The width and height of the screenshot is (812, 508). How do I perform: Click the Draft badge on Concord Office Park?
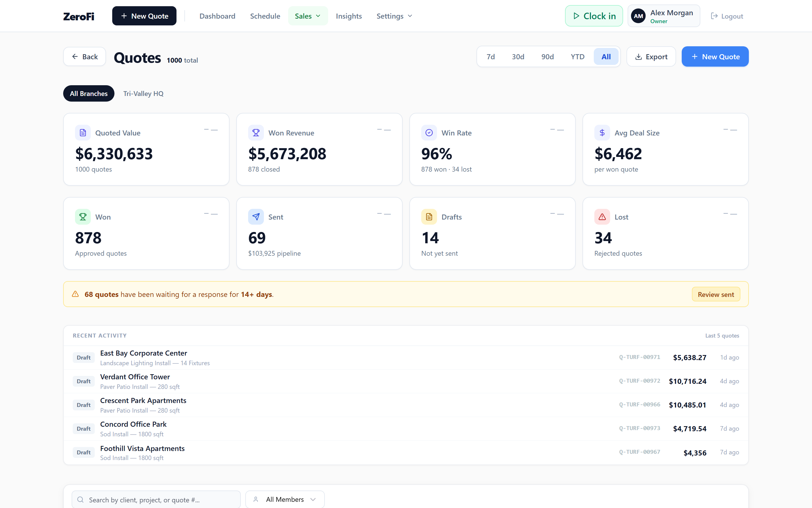83,429
